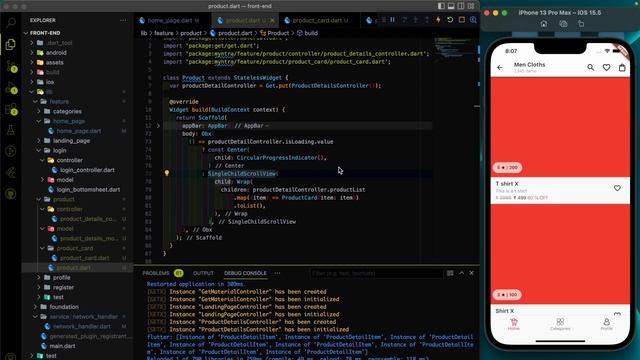This screenshot has width=640, height=360.
Task: Open the widget inspector magnifier icon
Action: [x=473, y=20]
